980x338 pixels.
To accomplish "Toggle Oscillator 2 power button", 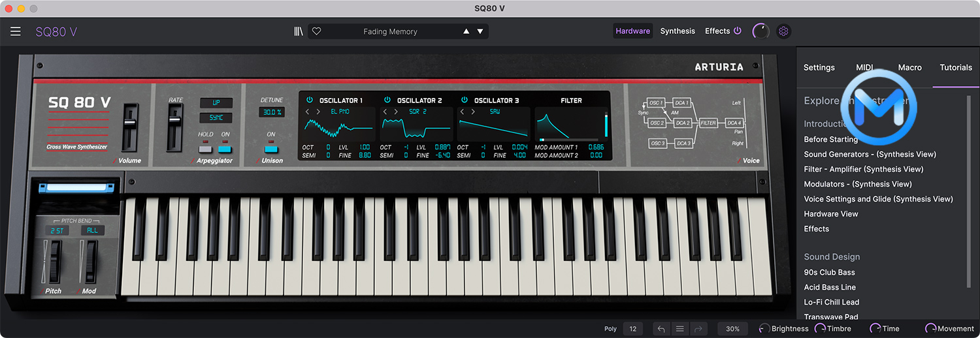I will [387, 100].
